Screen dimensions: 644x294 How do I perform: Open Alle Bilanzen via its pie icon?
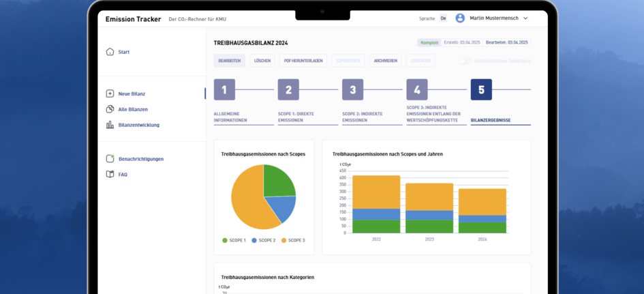tap(110, 109)
